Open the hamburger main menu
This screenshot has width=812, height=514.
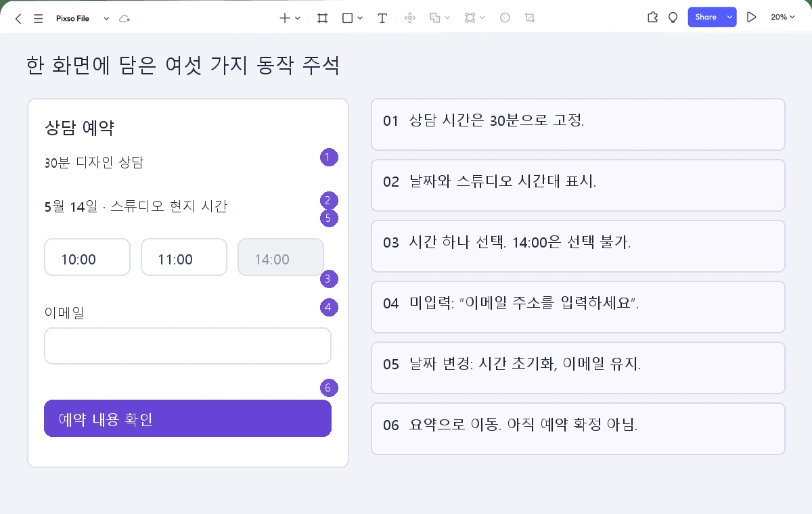pyautogui.click(x=39, y=18)
